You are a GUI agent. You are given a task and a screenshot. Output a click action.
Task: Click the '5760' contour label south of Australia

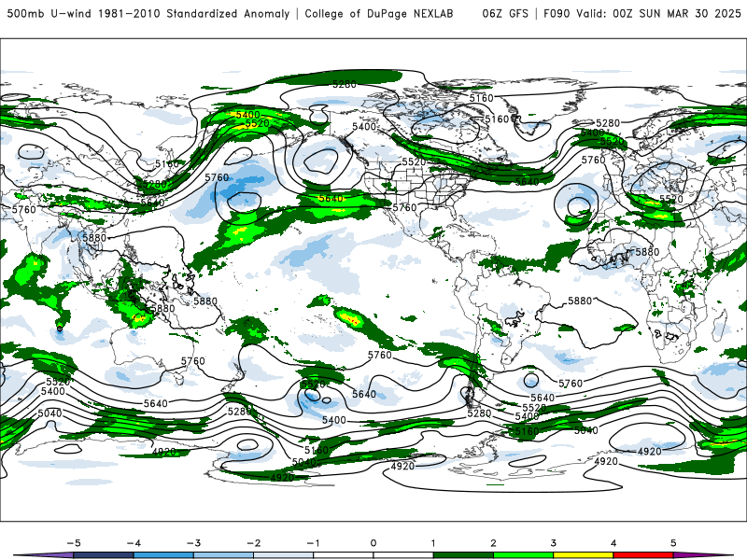[x=193, y=361]
